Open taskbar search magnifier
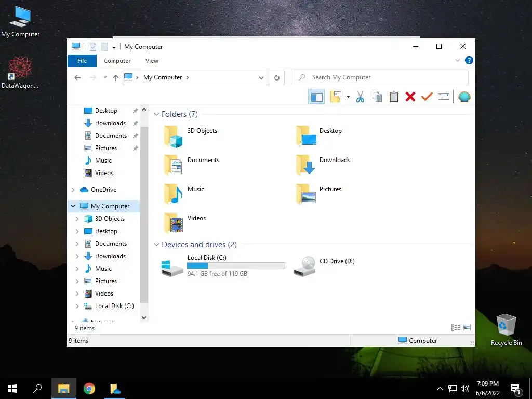 37,389
